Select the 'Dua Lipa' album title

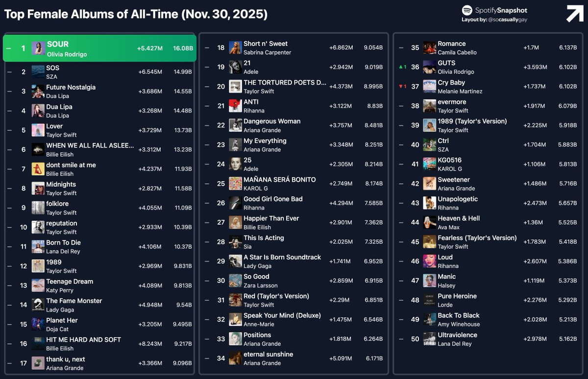(x=59, y=107)
